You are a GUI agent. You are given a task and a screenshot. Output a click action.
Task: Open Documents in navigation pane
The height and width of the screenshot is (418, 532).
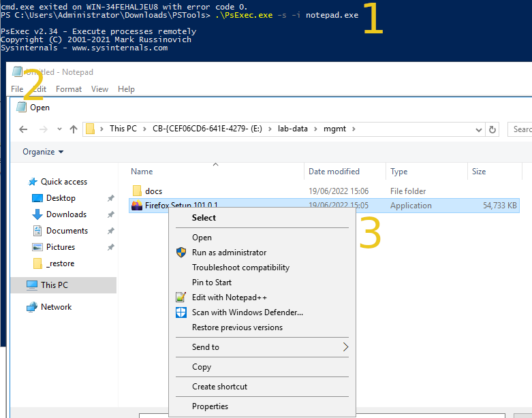pyautogui.click(x=67, y=231)
